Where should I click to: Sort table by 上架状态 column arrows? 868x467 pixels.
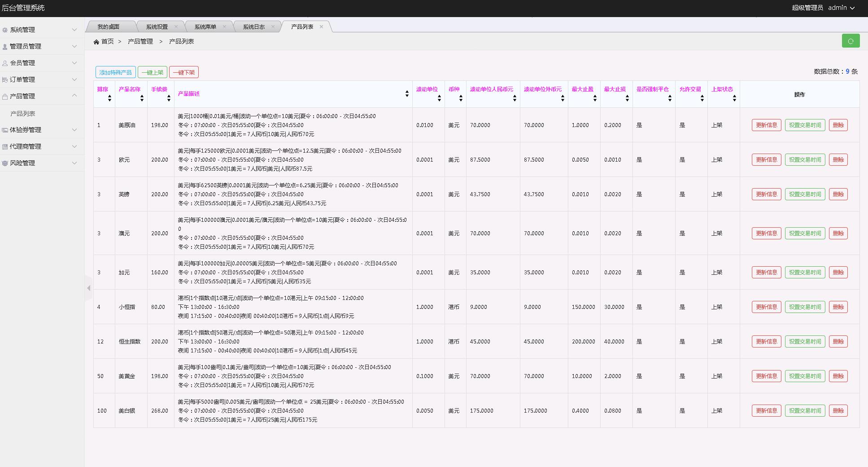(x=734, y=98)
